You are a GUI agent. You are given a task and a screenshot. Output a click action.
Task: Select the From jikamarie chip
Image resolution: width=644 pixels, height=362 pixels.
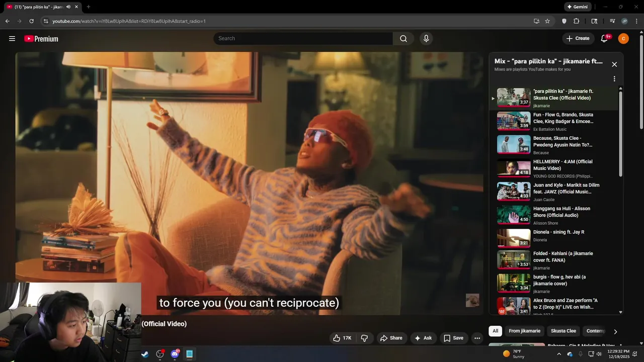pos(524,331)
